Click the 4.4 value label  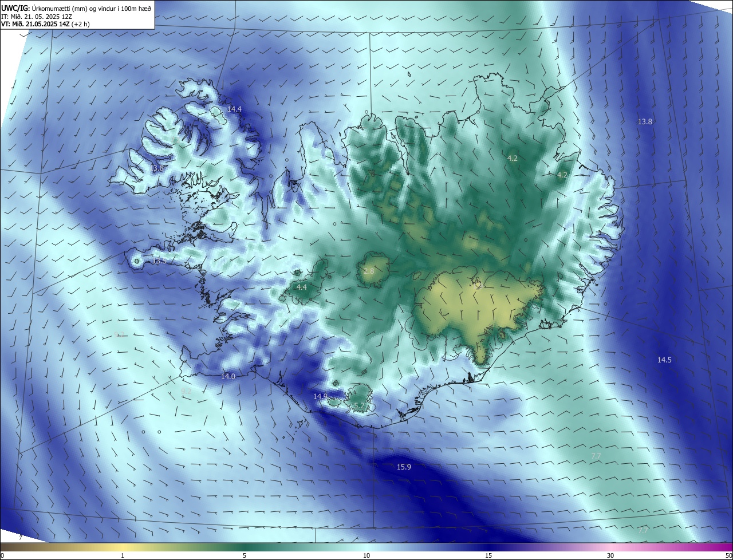point(301,287)
